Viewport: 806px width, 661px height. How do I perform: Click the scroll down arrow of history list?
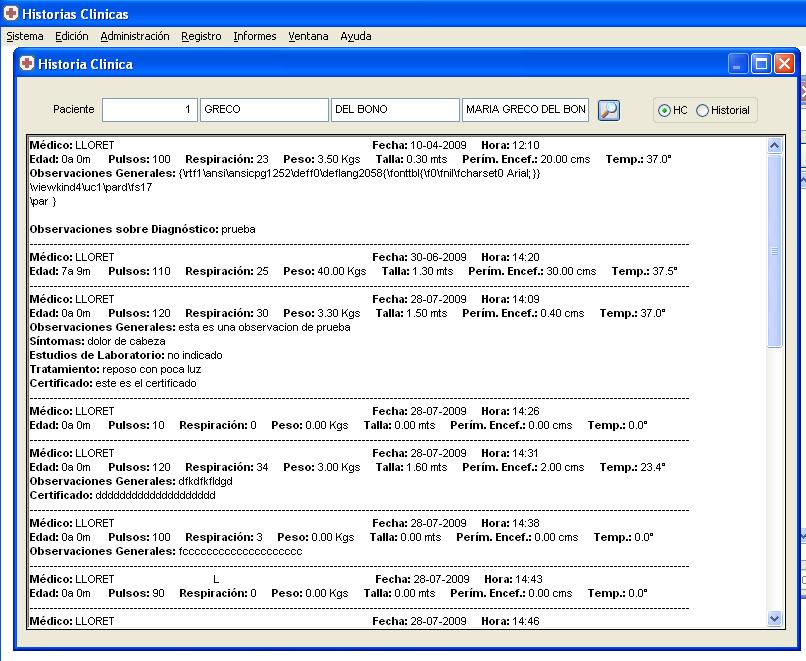[774, 618]
